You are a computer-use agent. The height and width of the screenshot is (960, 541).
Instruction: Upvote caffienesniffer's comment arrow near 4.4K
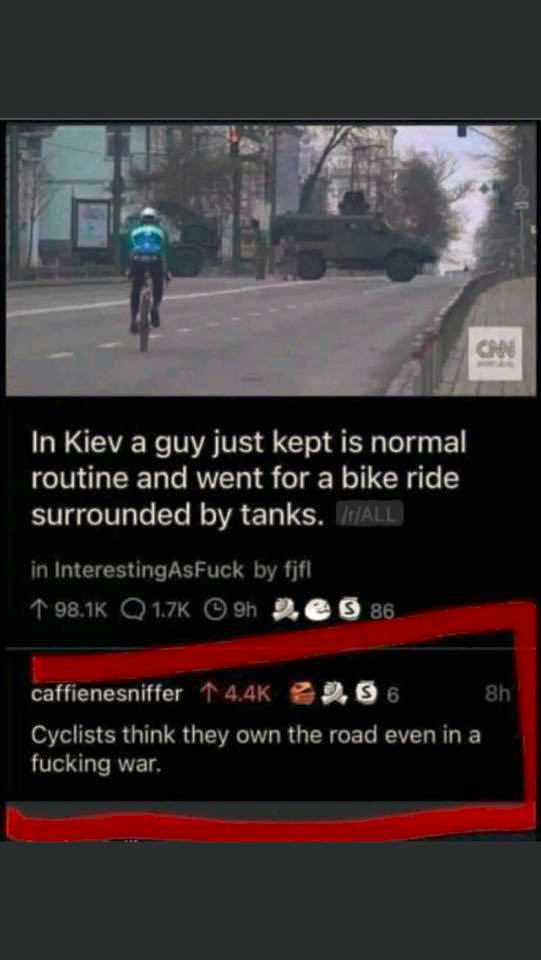[207, 694]
